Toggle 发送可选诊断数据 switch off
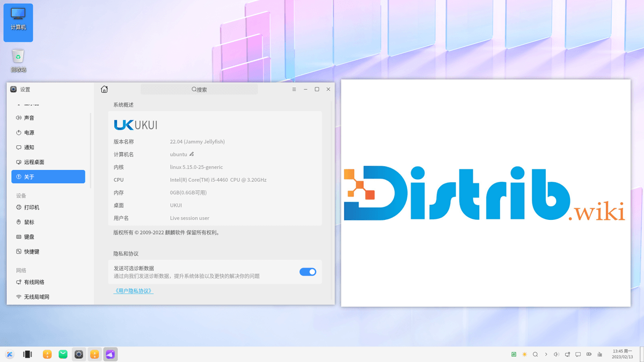 [308, 272]
